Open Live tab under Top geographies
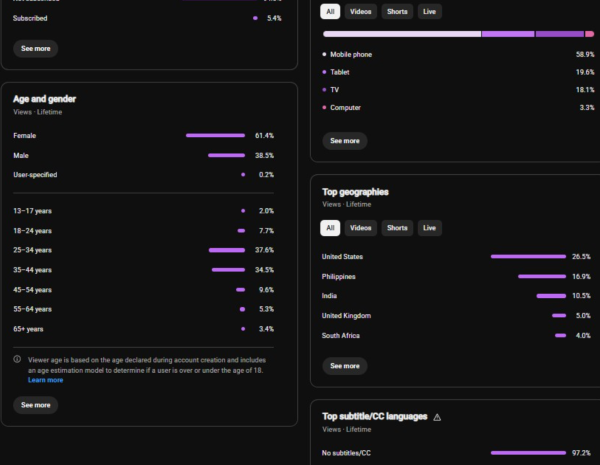Viewport: 600px width, 465px height. click(x=429, y=228)
